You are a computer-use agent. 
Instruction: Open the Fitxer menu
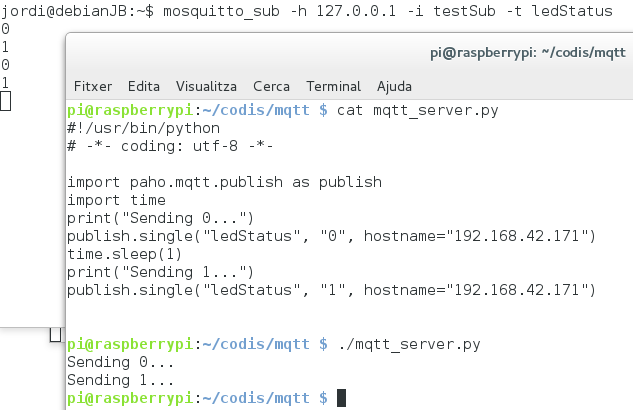93,86
